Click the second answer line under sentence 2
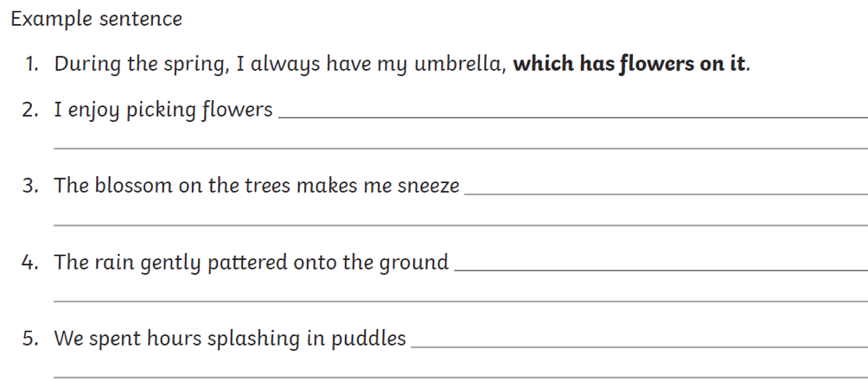868x381 pixels. coord(461,149)
